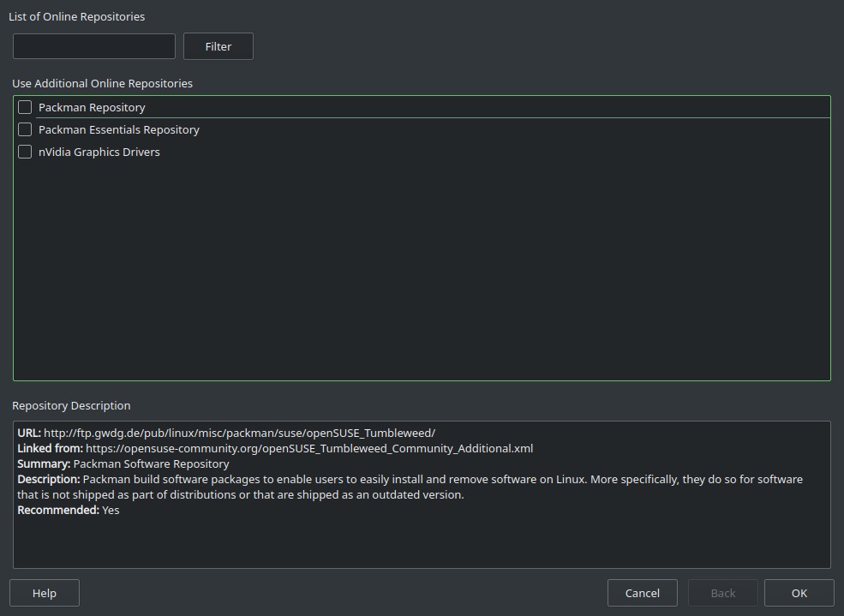Select the Packman Repository list entry
844x616 pixels.
point(92,106)
